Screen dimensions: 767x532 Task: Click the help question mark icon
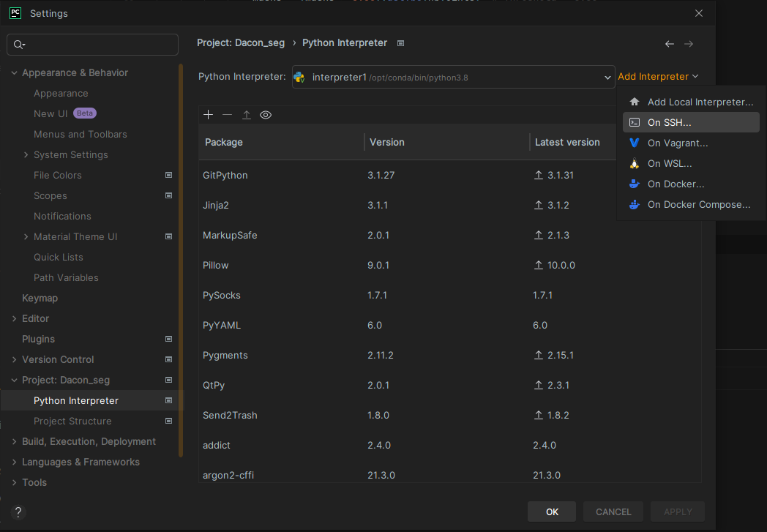18,512
